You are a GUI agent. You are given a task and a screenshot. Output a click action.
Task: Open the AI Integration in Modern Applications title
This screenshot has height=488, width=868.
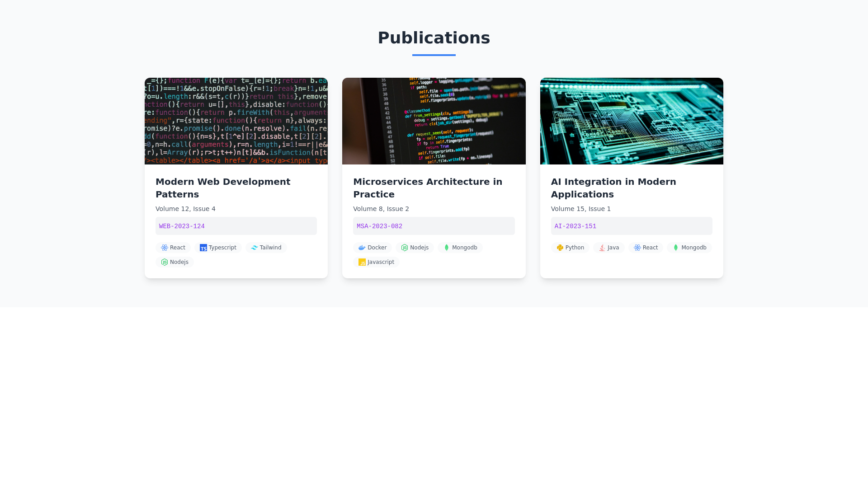point(613,188)
